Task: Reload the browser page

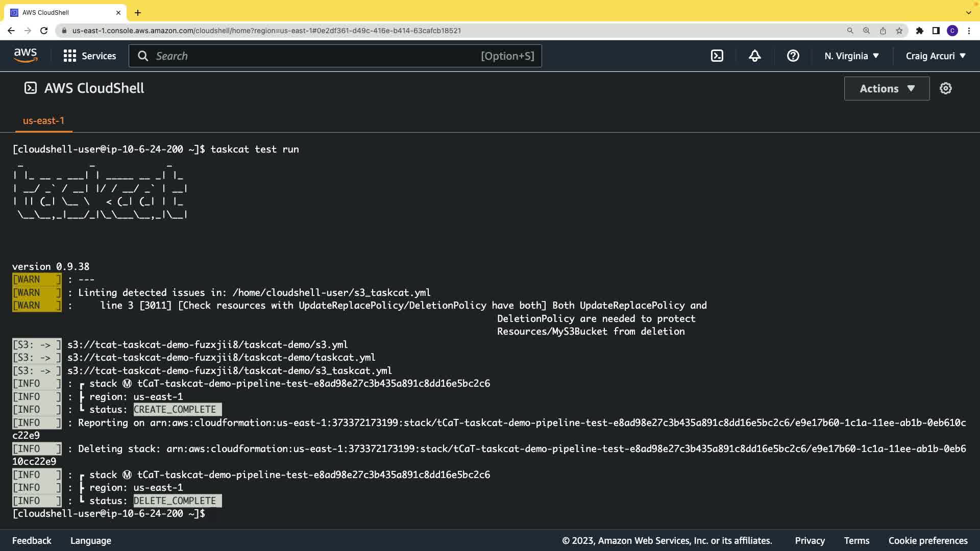Action: (44, 31)
